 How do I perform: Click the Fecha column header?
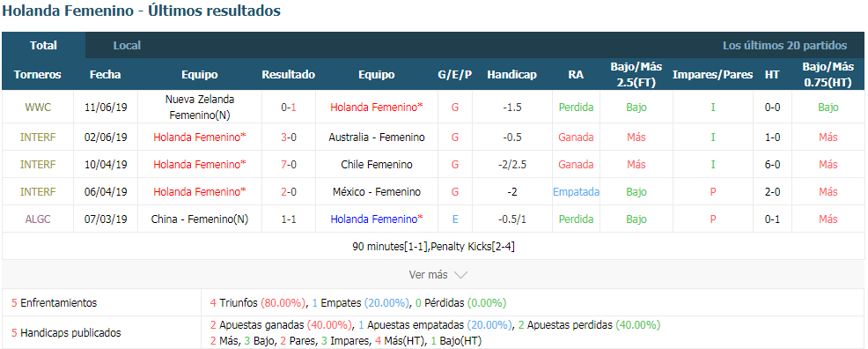click(105, 75)
